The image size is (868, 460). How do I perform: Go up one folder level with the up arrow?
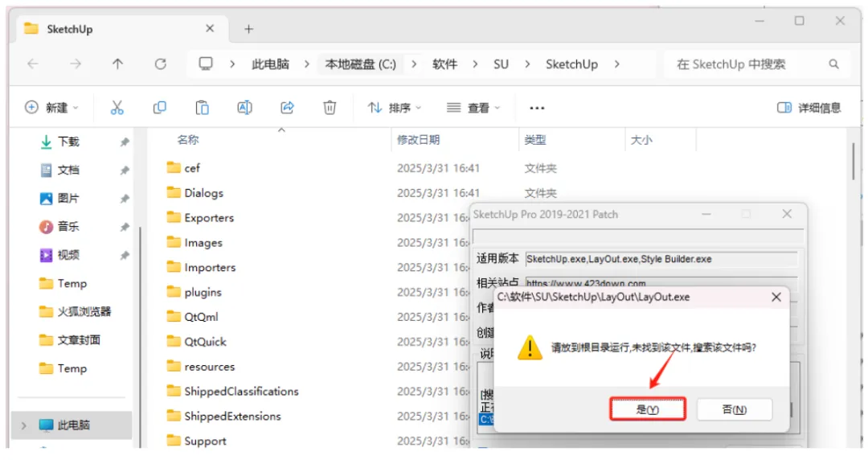[117, 64]
